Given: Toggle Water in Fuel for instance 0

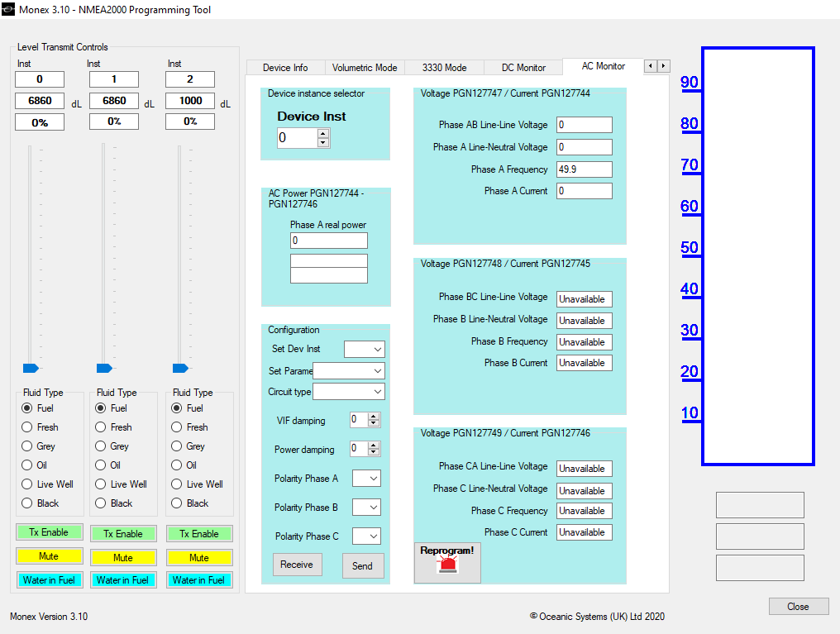Looking at the screenshot, I should tap(50, 580).
